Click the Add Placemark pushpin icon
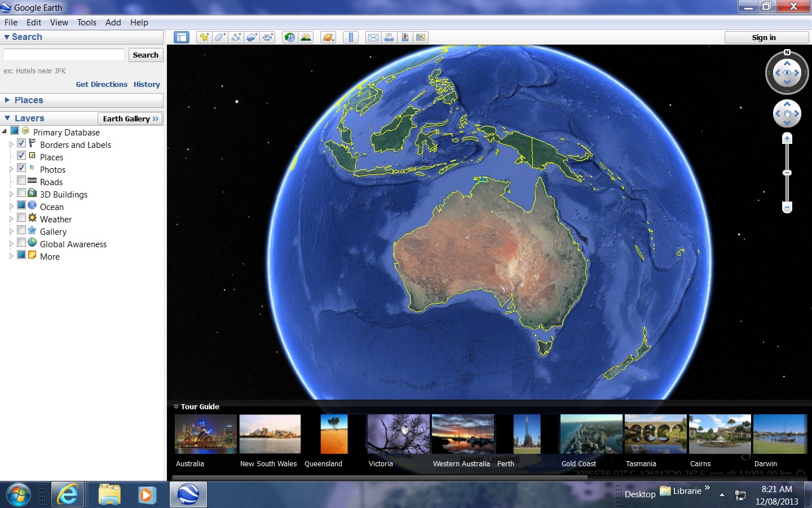812x508 pixels. [x=204, y=37]
